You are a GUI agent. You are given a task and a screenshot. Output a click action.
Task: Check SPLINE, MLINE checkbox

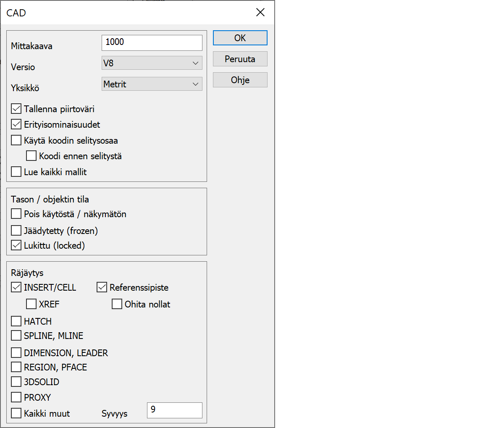[16, 336]
